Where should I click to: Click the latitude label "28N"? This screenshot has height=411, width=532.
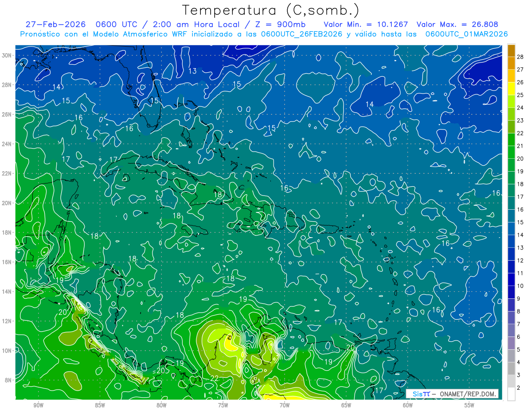7,85
